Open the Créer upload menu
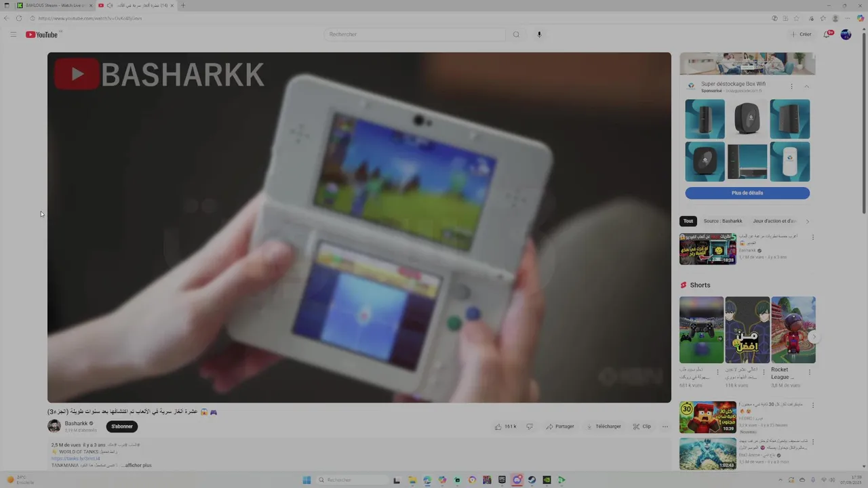This screenshot has width=868, height=488. coord(801,35)
